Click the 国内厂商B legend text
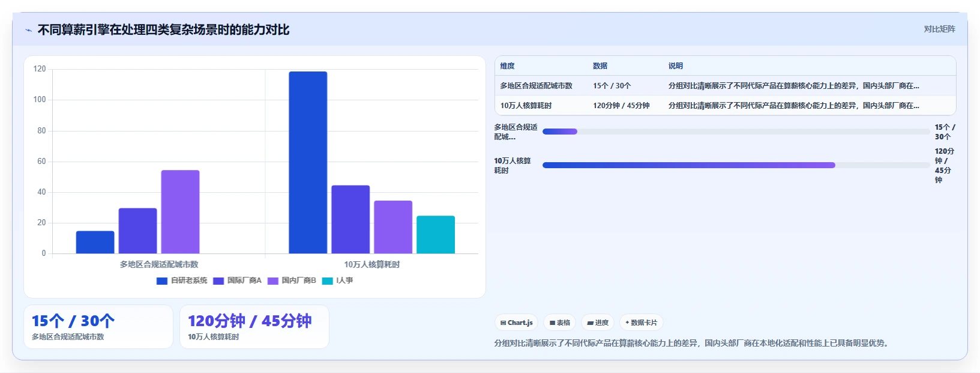The height and width of the screenshot is (373, 980). [x=299, y=281]
